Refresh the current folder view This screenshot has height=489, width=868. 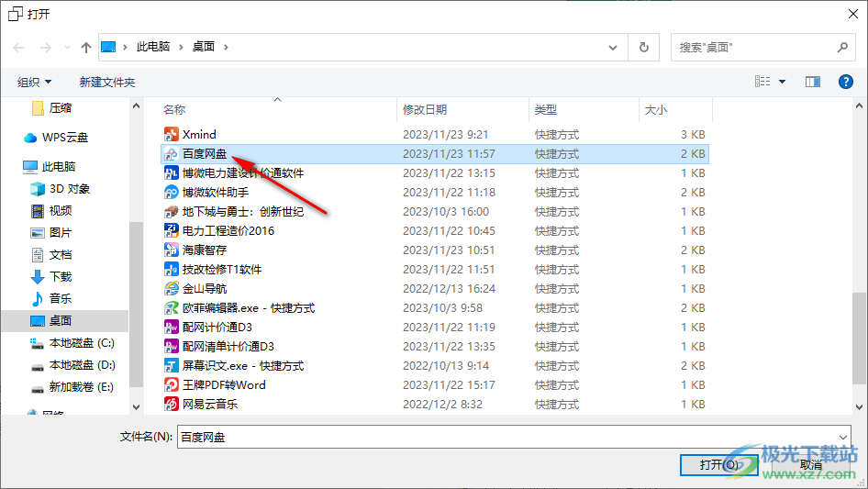[644, 47]
